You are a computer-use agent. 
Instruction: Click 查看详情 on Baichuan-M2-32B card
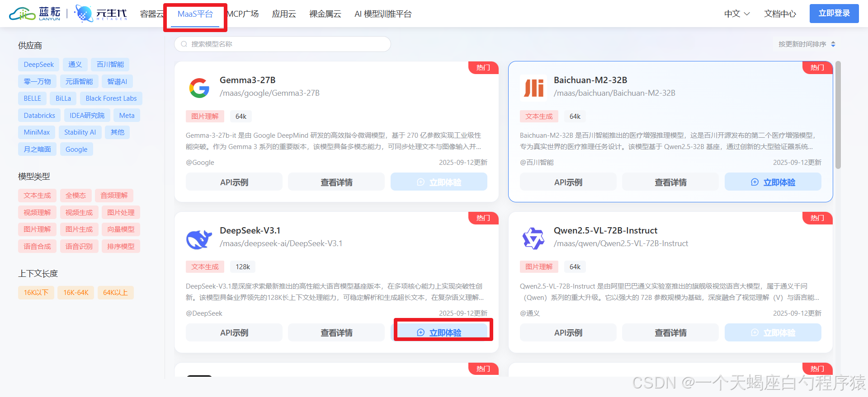pyautogui.click(x=670, y=182)
